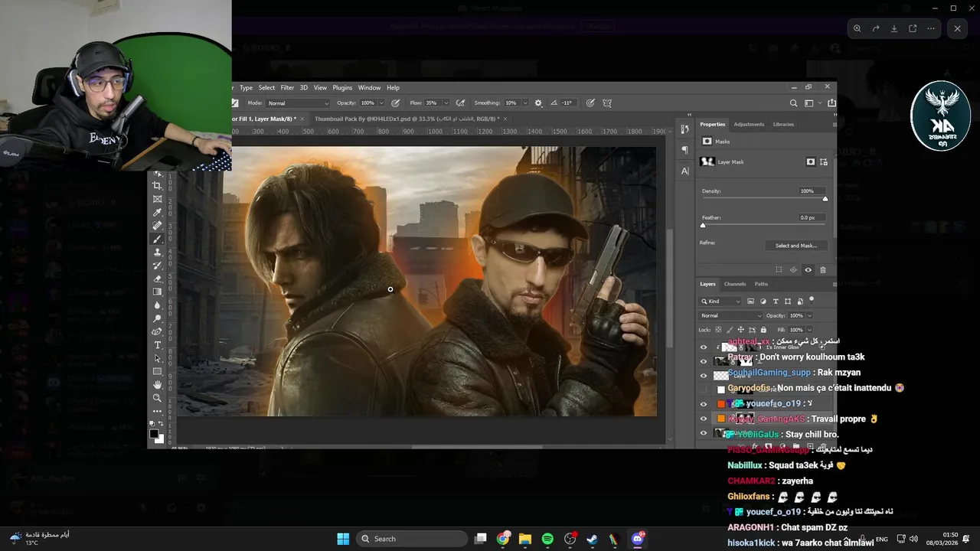Open the layer blend mode dropdown
This screenshot has width=980, height=551.
pyautogui.click(x=730, y=315)
